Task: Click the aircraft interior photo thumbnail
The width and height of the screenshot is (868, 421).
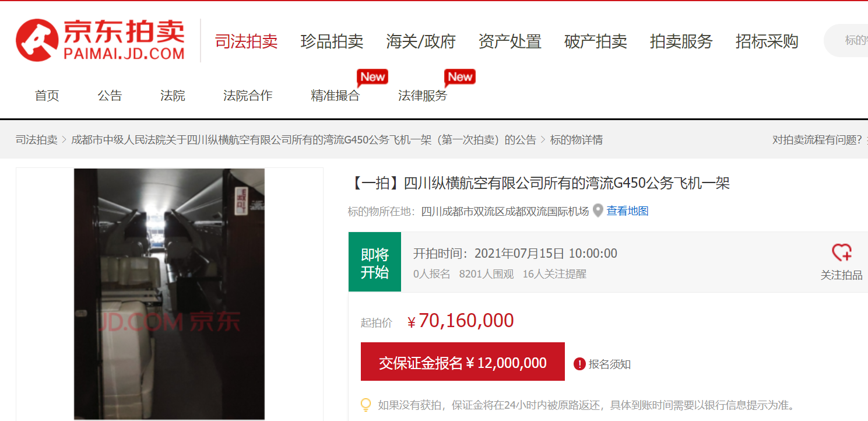Action: click(169, 294)
